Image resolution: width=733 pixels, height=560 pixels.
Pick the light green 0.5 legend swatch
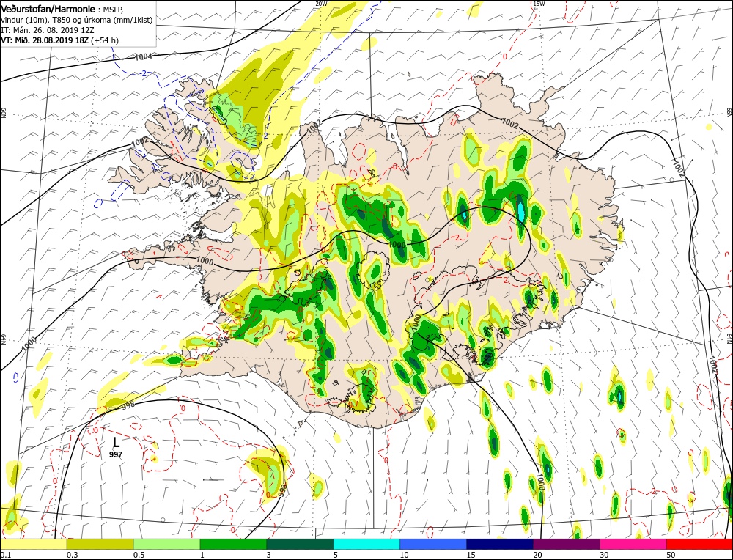click(167, 544)
